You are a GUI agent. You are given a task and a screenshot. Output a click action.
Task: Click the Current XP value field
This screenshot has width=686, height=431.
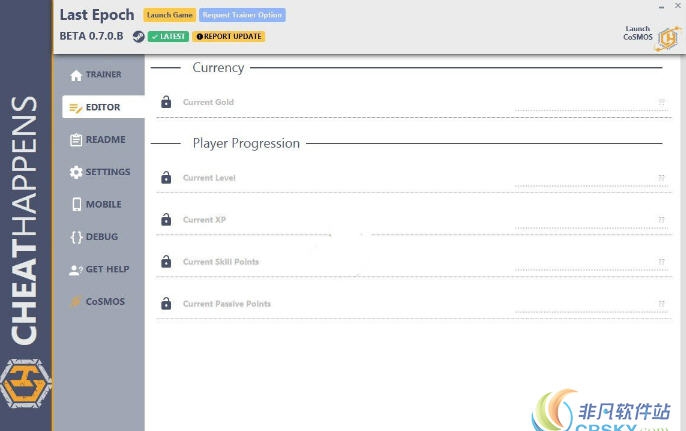click(591, 221)
